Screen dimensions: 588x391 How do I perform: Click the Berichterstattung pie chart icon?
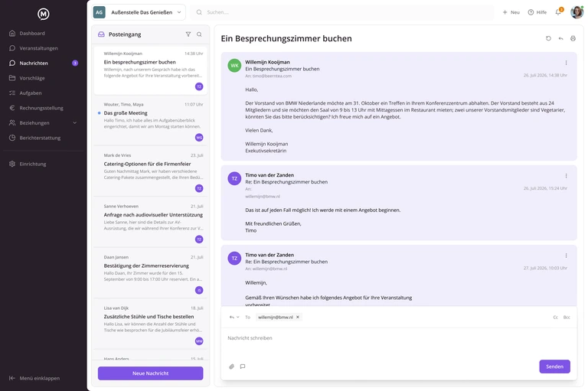(x=12, y=138)
